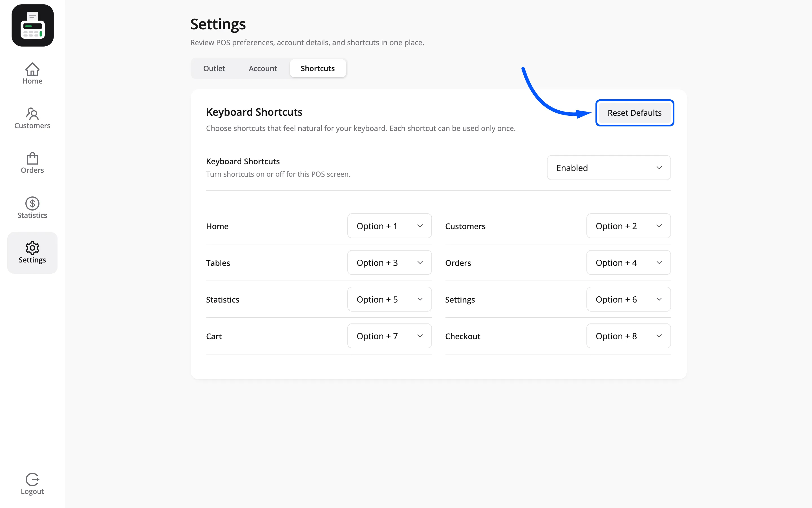Viewport: 812px width, 508px height.
Task: Click the Keyboard Shortcuts section heading
Action: pyautogui.click(x=254, y=112)
